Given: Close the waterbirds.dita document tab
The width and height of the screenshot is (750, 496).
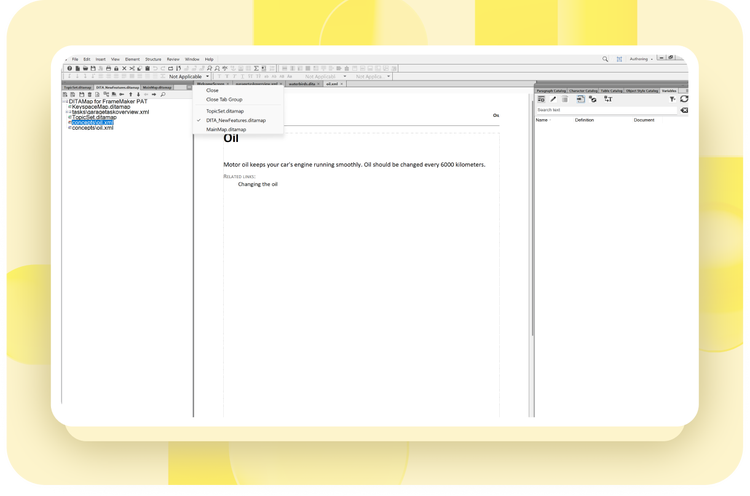Looking at the screenshot, I should point(318,84).
